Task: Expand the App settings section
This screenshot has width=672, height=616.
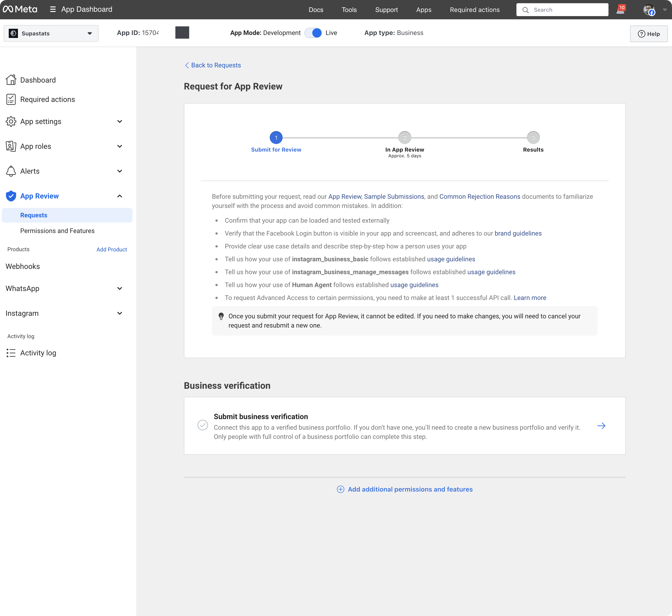Action: coord(119,122)
